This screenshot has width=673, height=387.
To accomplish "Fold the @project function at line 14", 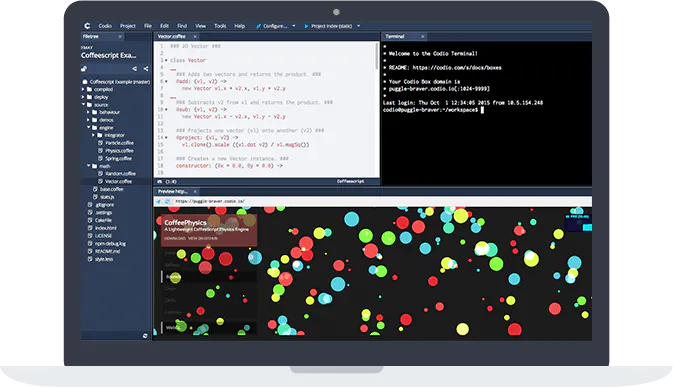I will coord(166,138).
